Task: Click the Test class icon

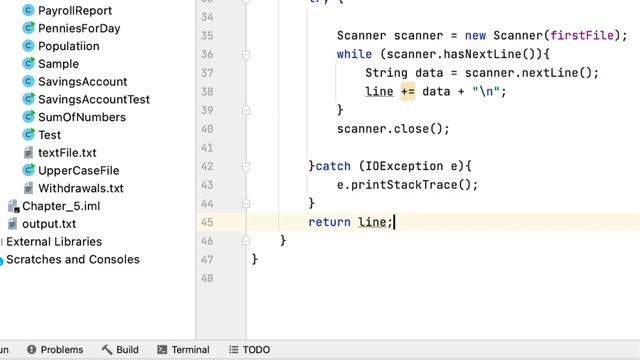Action: click(x=28, y=135)
